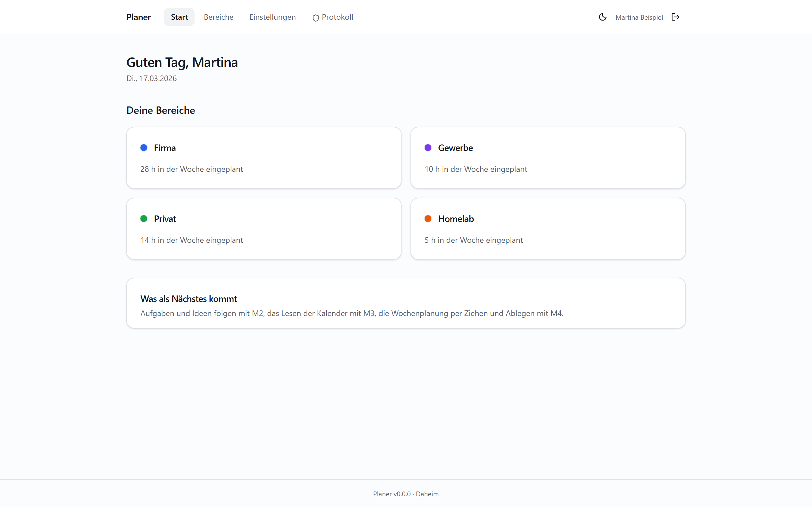Click the logout arrow icon
Viewport: 812px width, 507px height.
pos(676,17)
